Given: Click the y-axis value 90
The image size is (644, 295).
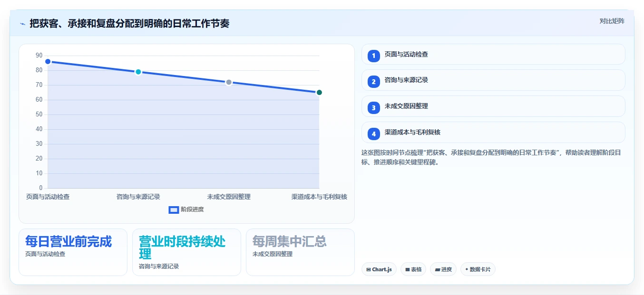Looking at the screenshot, I should tap(39, 56).
